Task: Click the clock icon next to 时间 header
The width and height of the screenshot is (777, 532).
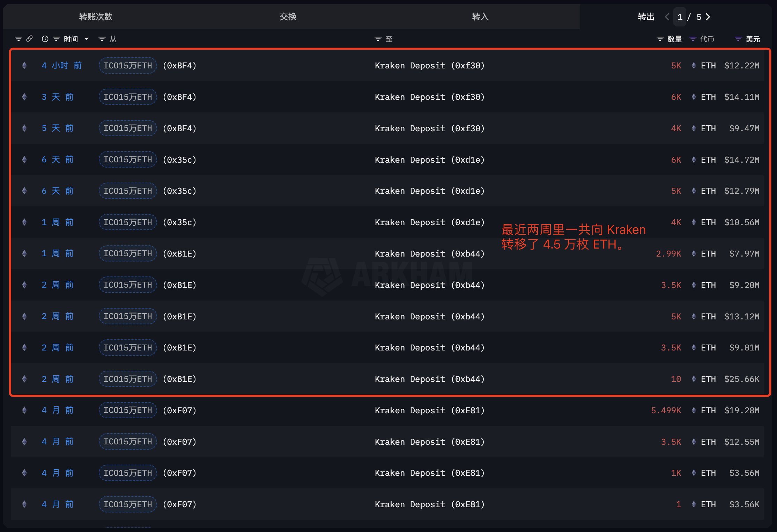Action: point(45,39)
